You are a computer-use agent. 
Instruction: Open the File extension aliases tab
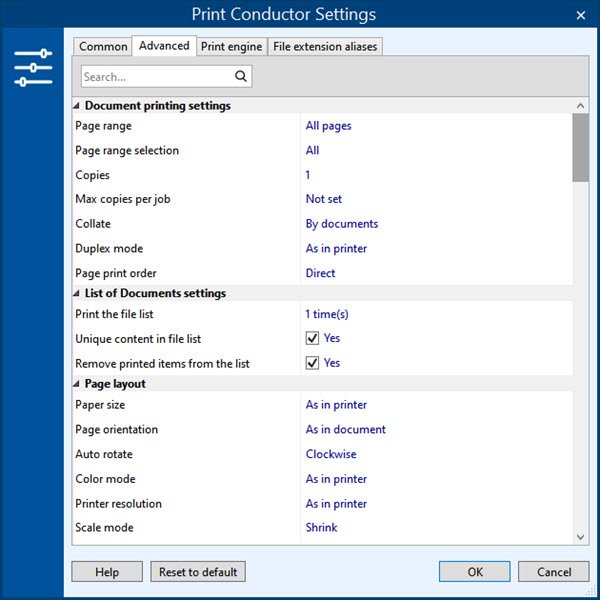(325, 47)
